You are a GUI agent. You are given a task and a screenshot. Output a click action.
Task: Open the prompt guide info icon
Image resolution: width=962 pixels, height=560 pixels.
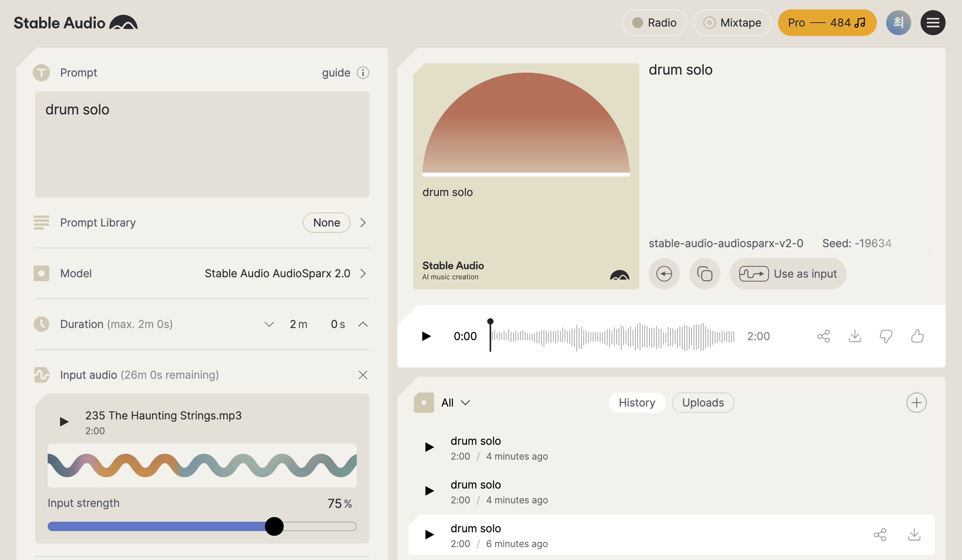[363, 73]
